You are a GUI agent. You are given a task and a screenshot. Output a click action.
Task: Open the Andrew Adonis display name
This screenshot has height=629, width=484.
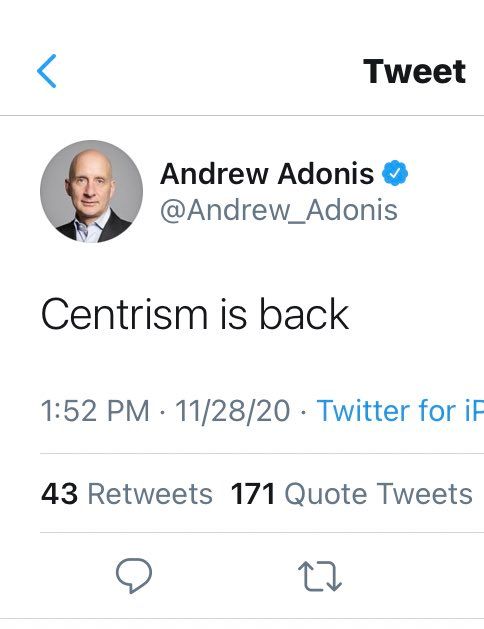(267, 174)
